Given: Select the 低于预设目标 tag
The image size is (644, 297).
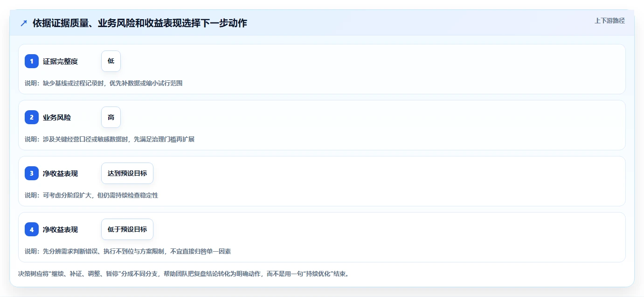Looking at the screenshot, I should [127, 229].
